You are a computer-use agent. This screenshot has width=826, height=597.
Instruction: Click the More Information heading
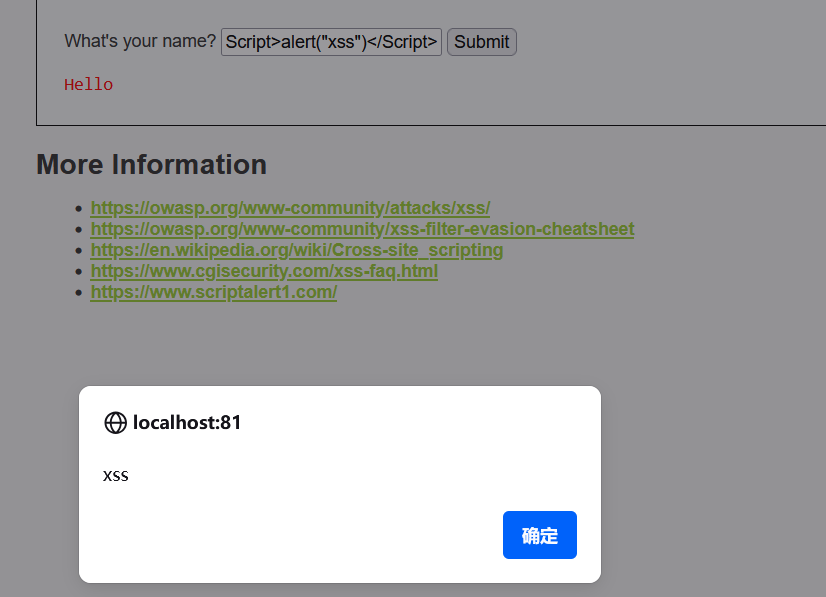pyautogui.click(x=151, y=164)
